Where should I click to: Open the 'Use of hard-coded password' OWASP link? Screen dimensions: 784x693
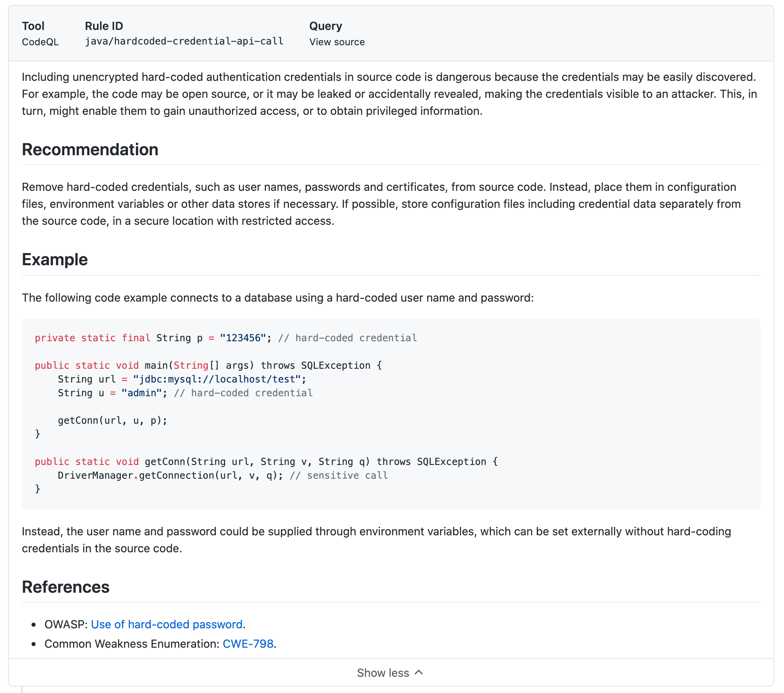pos(166,624)
